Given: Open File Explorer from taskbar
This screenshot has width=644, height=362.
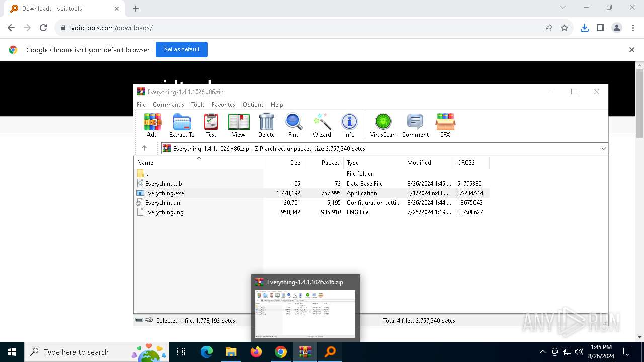Looking at the screenshot, I should [x=231, y=352].
